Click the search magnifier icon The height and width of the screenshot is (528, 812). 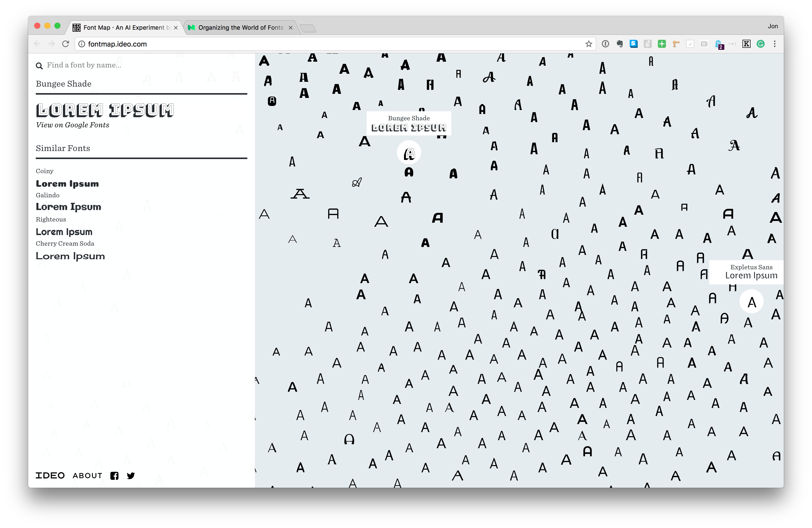(x=39, y=66)
